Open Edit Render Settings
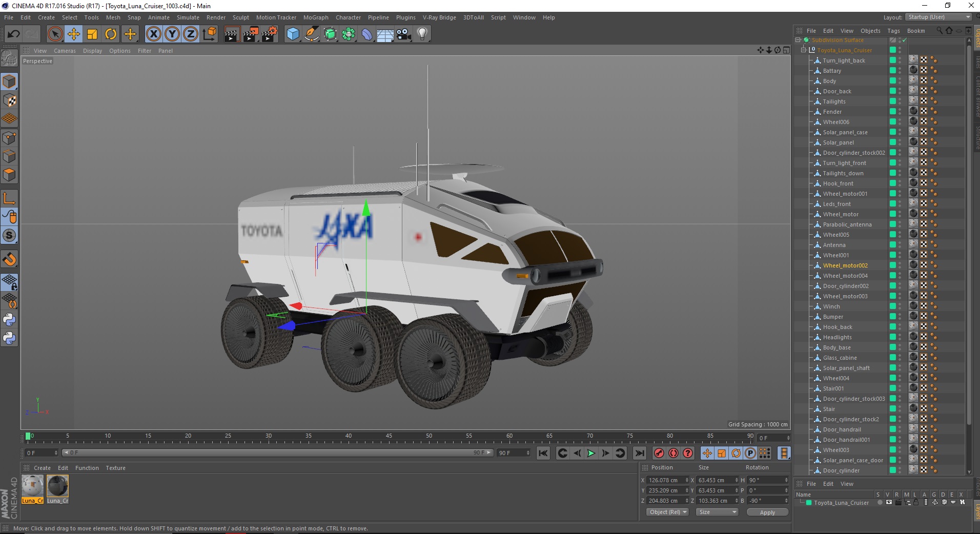The width and height of the screenshot is (980, 534). [269, 34]
